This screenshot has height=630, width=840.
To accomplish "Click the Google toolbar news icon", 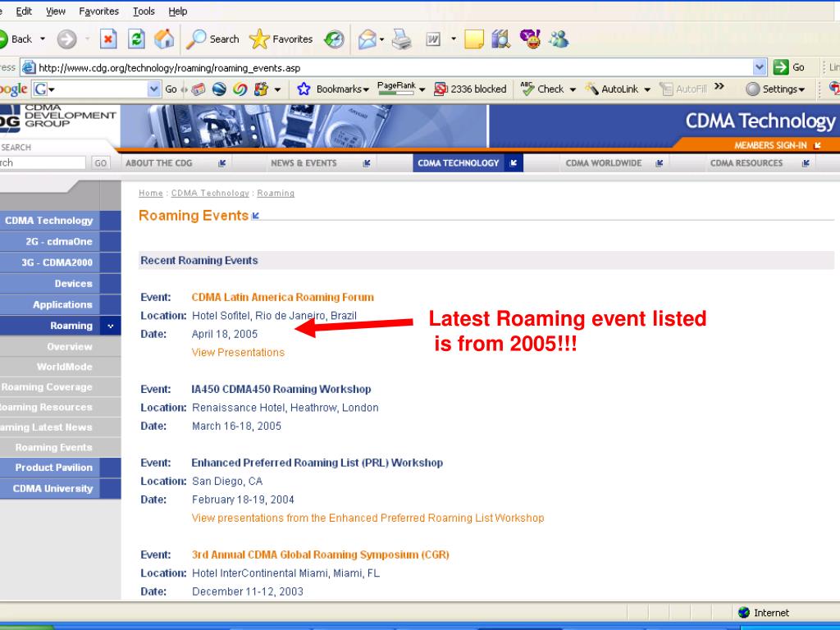I will 199,89.
